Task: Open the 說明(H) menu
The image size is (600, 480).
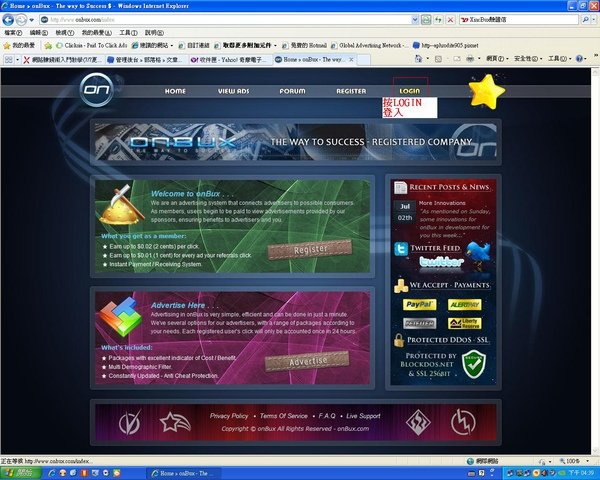Action: pyautogui.click(x=154, y=33)
